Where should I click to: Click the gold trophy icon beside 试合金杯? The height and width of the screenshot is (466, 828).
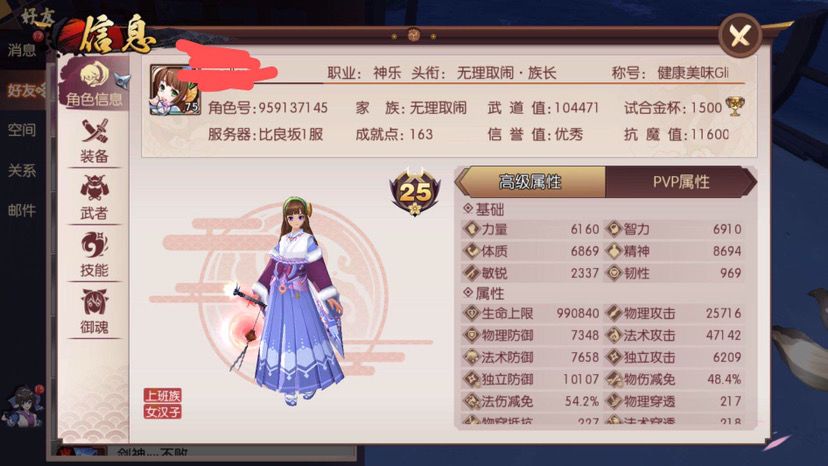pos(735,107)
